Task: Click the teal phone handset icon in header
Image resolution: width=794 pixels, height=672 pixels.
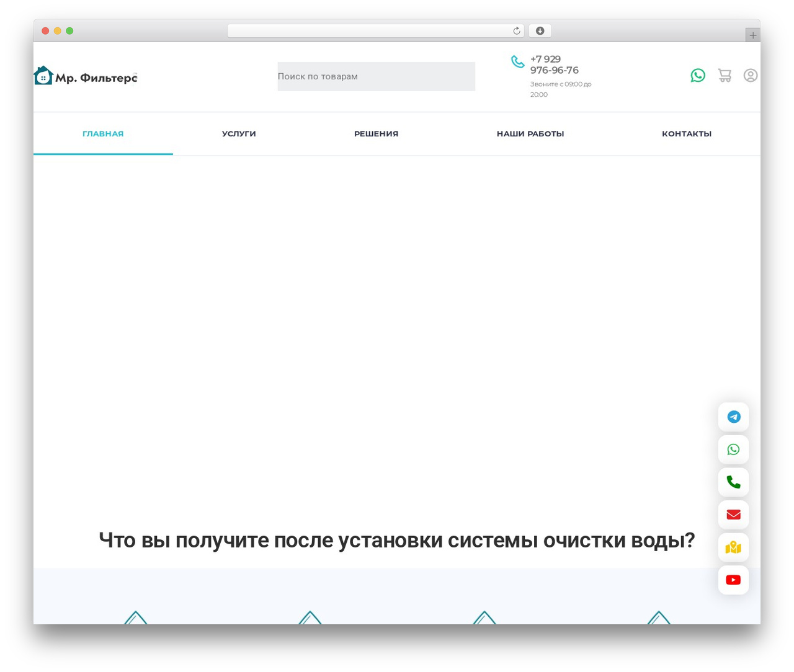Action: coord(517,61)
